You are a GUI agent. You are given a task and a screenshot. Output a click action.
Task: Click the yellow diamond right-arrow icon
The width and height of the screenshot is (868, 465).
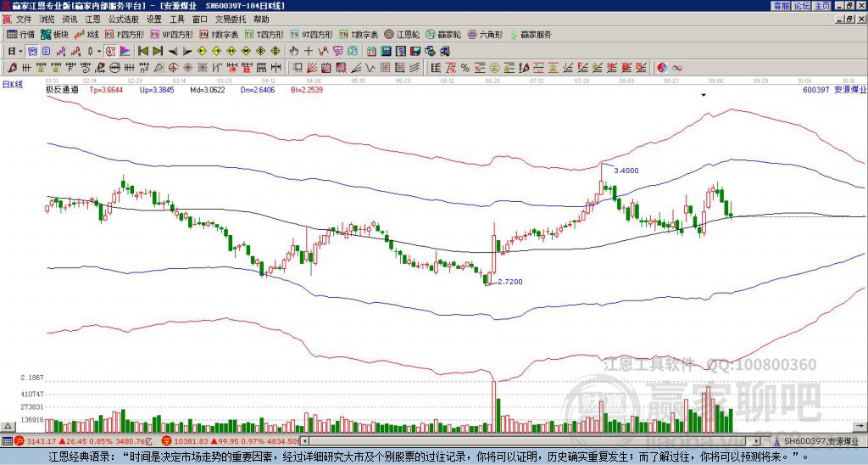click(216, 52)
